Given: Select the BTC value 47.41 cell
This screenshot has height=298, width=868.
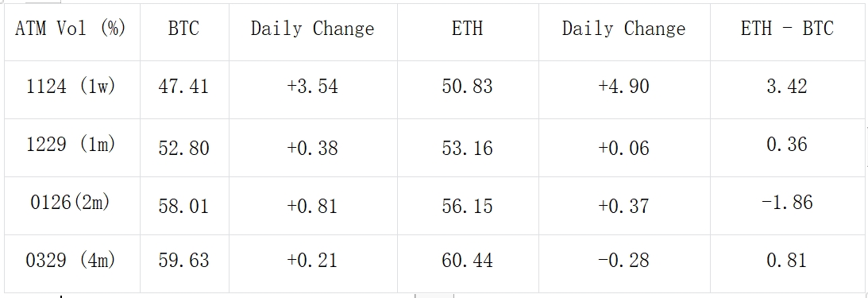Looking at the screenshot, I should (x=184, y=90).
